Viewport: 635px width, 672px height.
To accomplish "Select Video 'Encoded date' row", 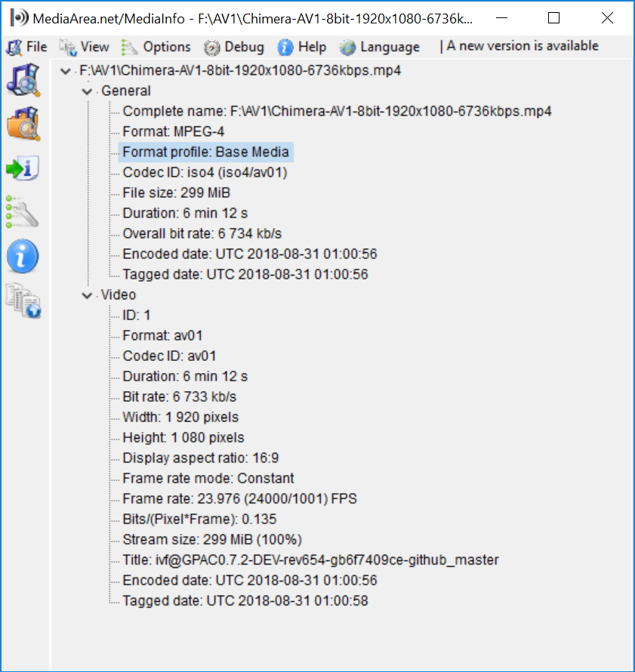I will coord(250,581).
